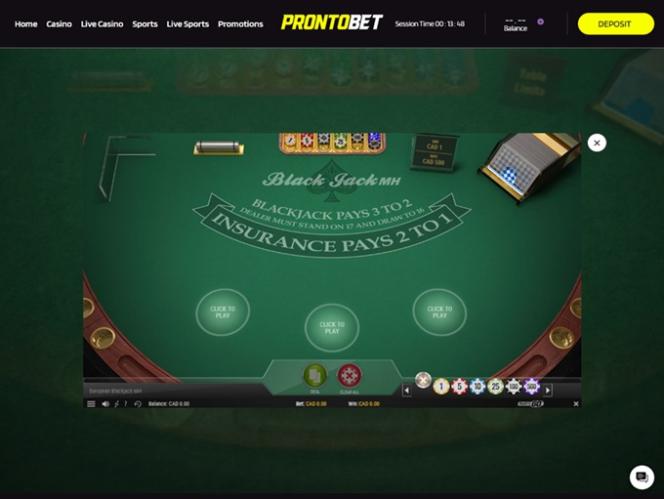The height and width of the screenshot is (499, 664).
Task: Open the table limits CAD sign
Action: tap(434, 153)
